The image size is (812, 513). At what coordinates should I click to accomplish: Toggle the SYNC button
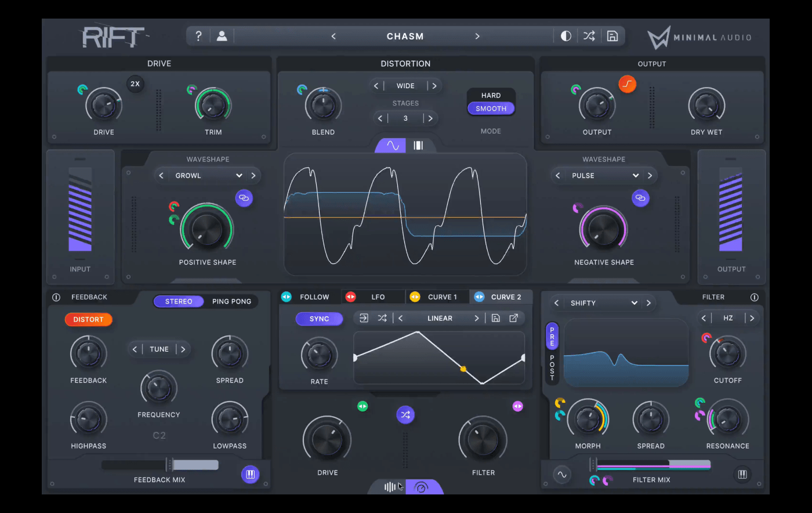pos(319,319)
